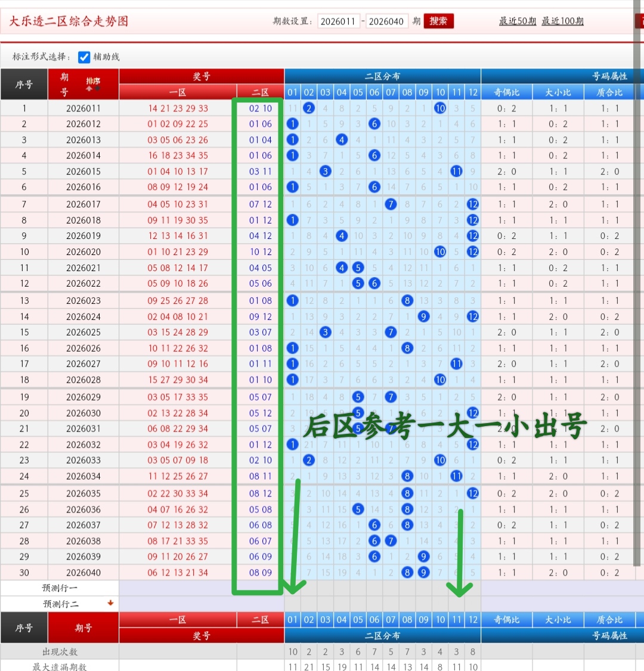Select ball 09 in row 2026024
644x671 pixels.
[423, 316]
